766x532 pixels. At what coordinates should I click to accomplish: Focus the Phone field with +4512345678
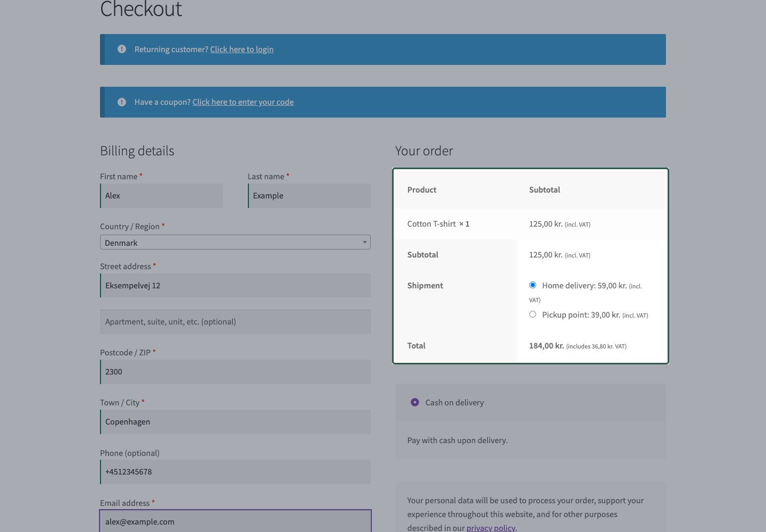pyautogui.click(x=235, y=472)
